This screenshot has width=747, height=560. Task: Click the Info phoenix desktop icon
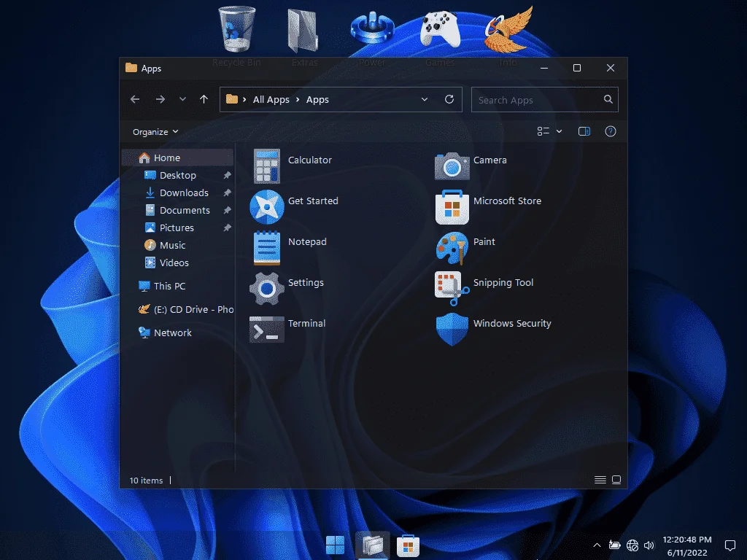[x=508, y=29]
